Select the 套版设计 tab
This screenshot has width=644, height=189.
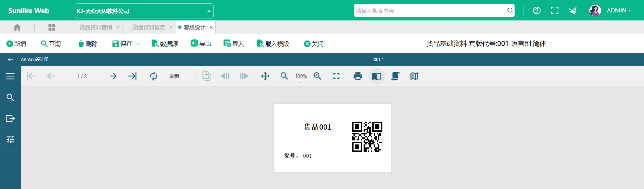tap(195, 27)
